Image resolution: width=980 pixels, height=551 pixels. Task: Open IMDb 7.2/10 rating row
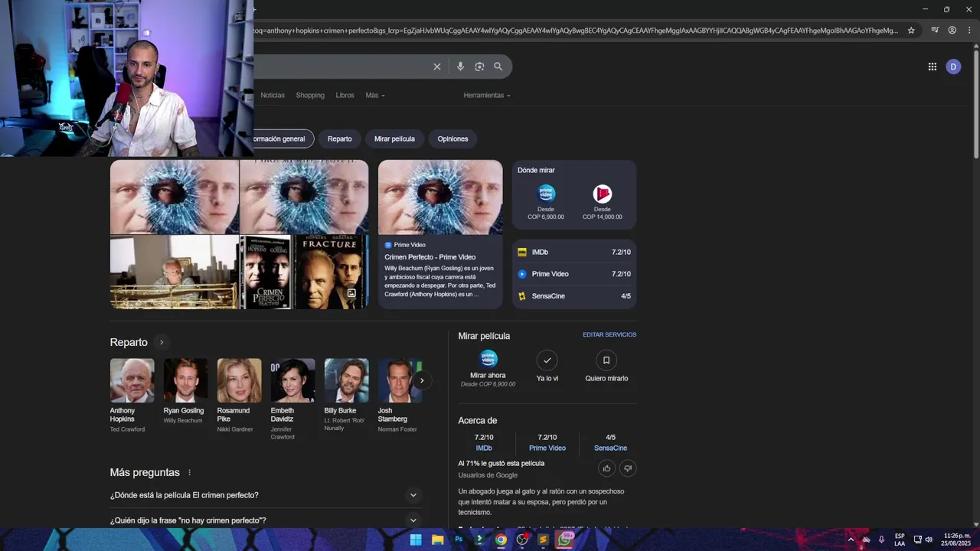click(574, 252)
